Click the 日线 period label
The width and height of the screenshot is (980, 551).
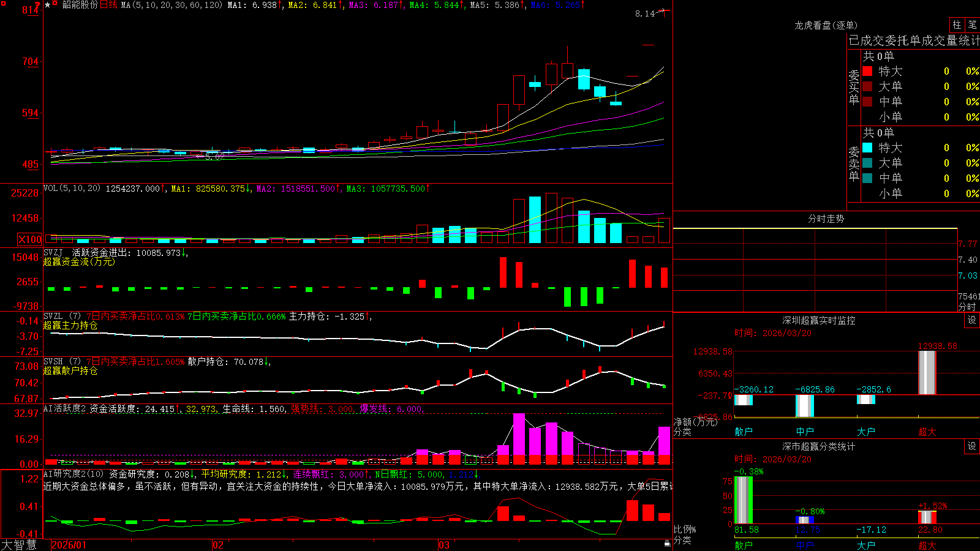coord(108,5)
